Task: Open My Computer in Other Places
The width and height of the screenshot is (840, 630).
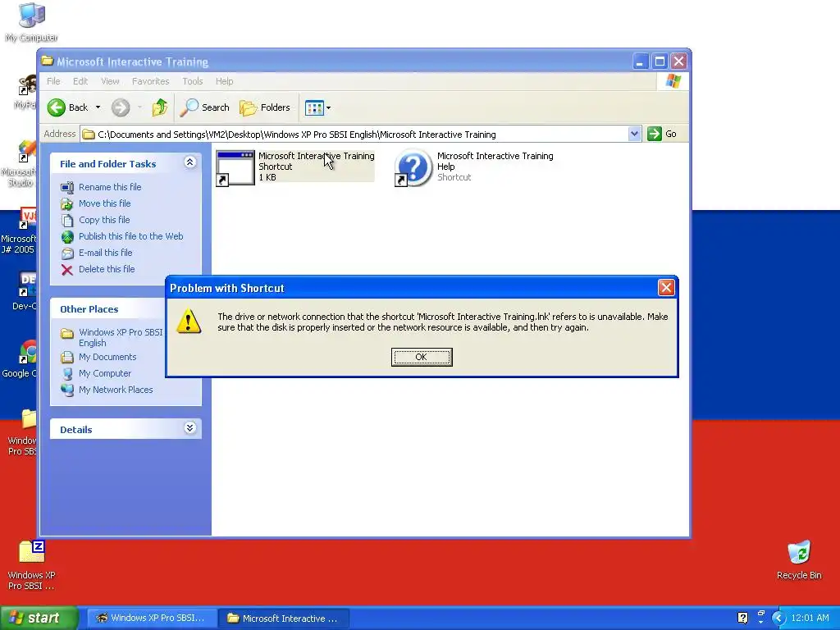Action: pyautogui.click(x=104, y=373)
